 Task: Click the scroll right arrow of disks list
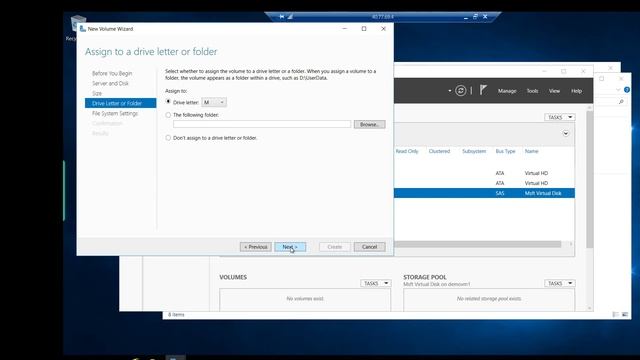(x=571, y=244)
